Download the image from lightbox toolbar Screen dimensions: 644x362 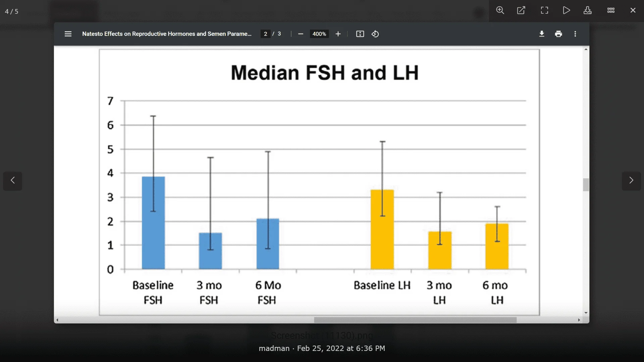pos(588,10)
